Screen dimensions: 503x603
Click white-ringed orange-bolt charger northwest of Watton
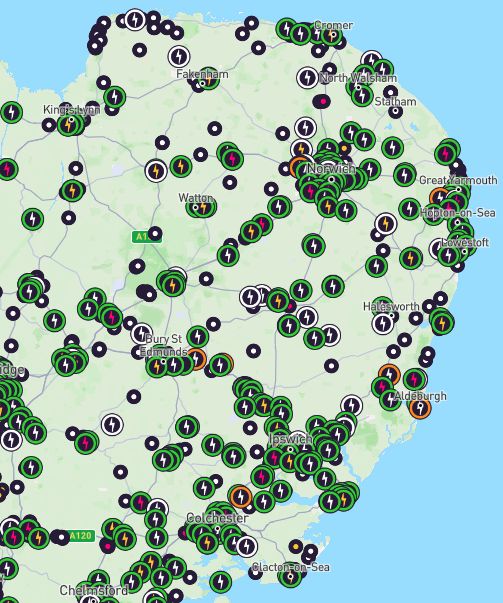(x=156, y=171)
